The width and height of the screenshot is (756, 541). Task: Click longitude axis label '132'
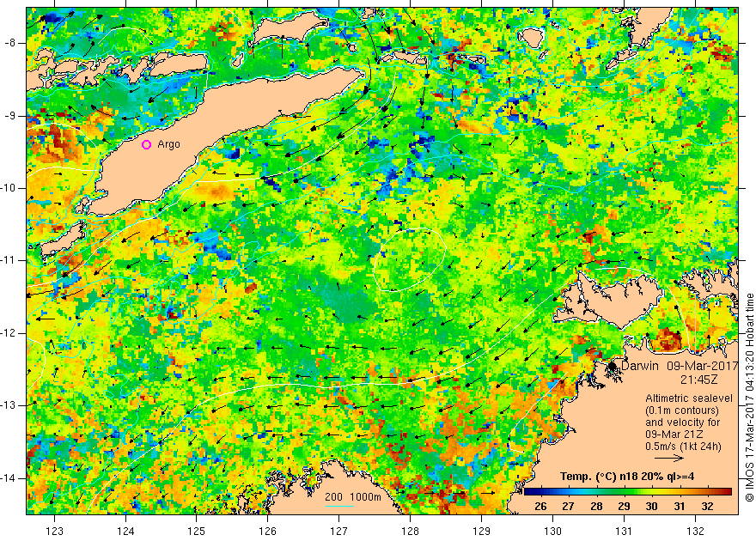click(695, 531)
